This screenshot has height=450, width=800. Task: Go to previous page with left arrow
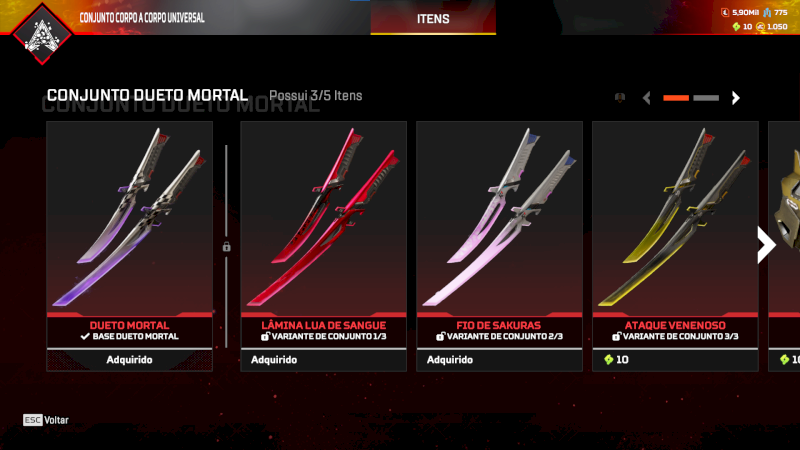click(x=646, y=97)
